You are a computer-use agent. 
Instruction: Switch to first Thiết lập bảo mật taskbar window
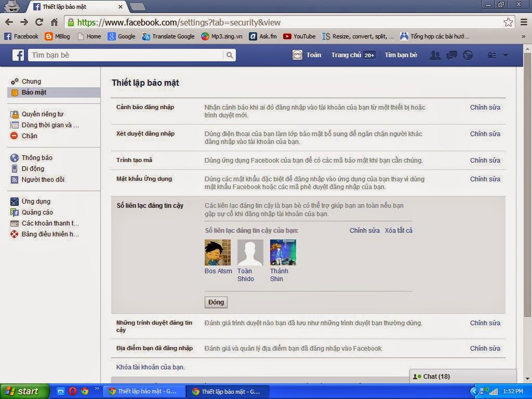point(143,392)
